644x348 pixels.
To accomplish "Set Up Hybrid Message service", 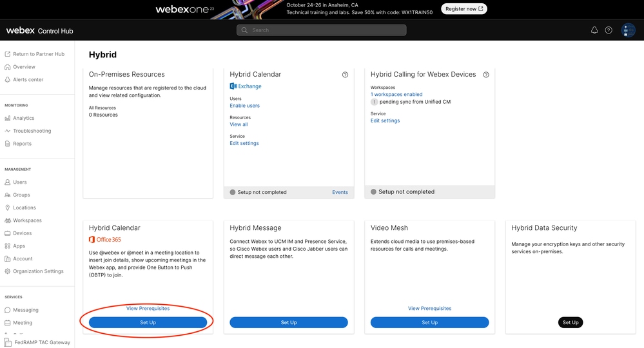I will tap(289, 322).
